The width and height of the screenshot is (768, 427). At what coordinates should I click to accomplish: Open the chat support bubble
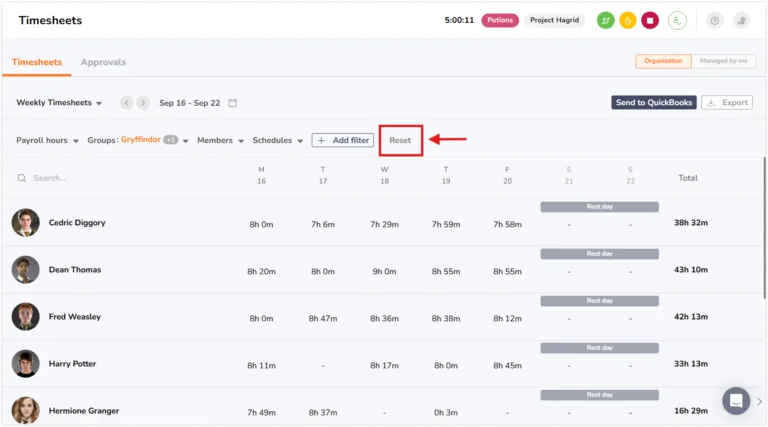tap(736, 401)
